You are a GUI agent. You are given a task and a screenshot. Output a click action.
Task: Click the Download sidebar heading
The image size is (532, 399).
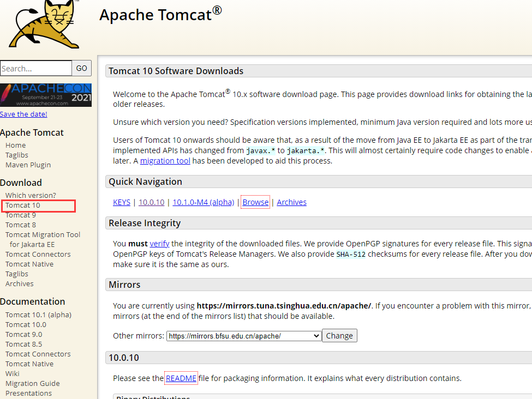(21, 183)
